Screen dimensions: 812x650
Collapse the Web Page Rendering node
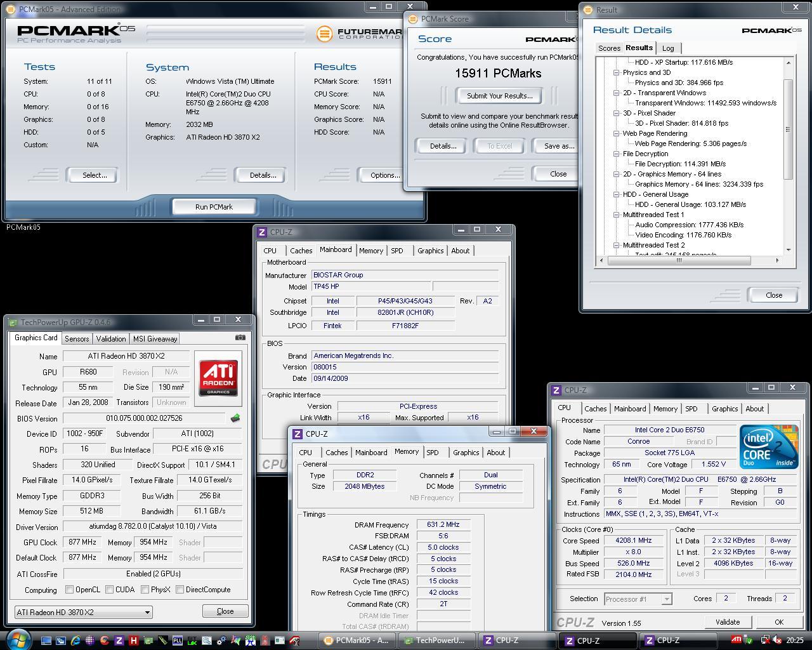(616, 133)
